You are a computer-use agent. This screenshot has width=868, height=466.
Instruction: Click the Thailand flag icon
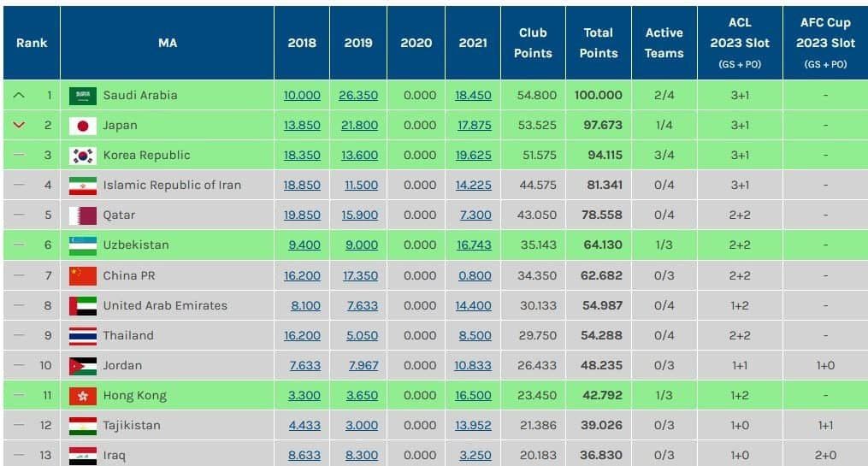coord(83,336)
